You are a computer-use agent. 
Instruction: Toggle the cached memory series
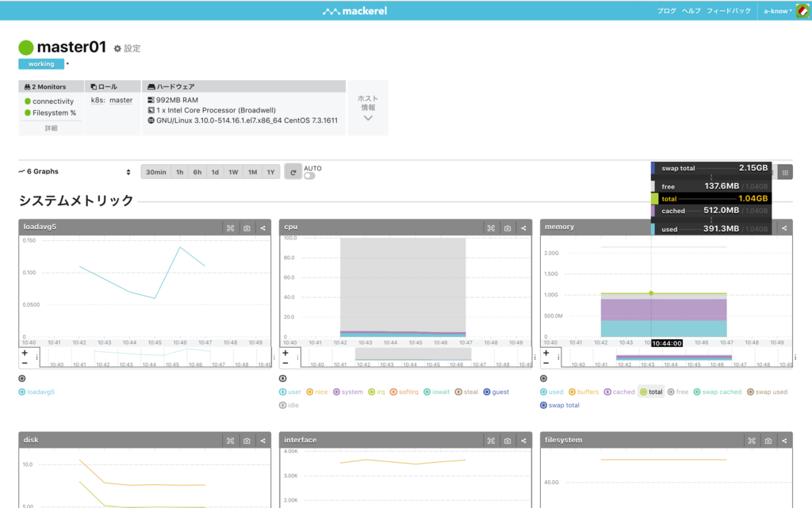click(619, 392)
